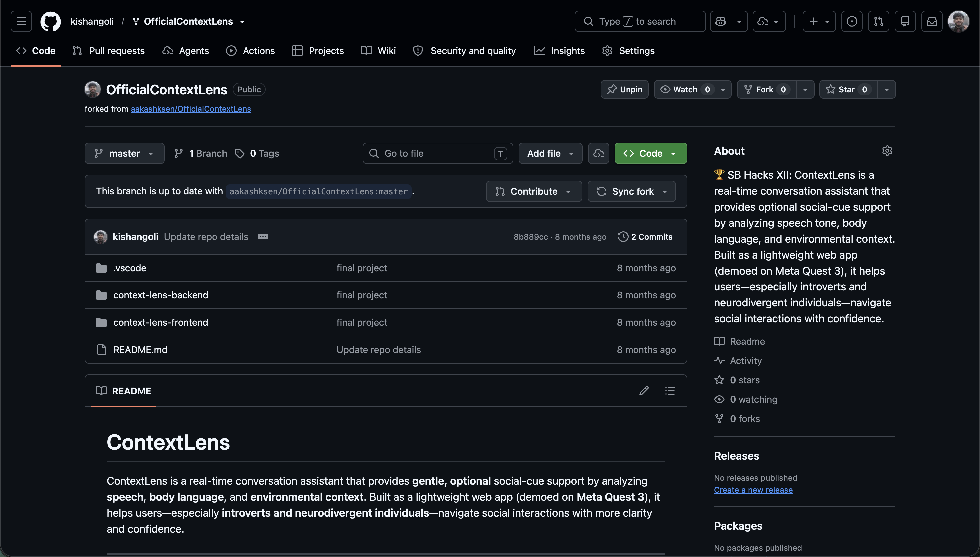Open the .vscode folder

(x=130, y=268)
